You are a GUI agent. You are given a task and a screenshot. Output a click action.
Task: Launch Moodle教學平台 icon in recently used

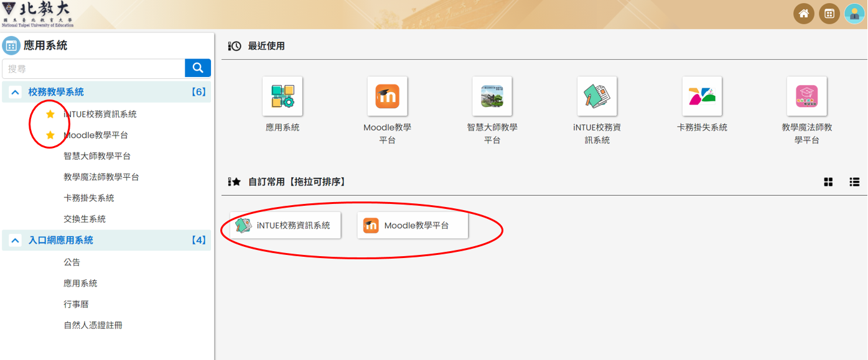[x=387, y=96]
